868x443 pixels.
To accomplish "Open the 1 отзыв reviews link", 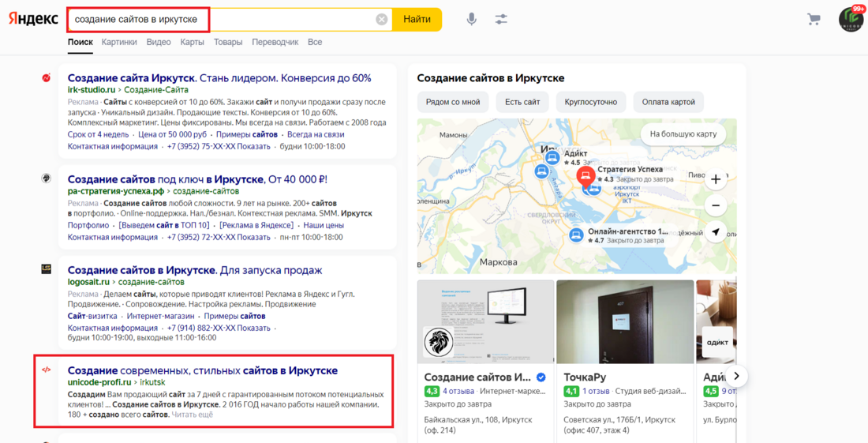I will tap(596, 391).
